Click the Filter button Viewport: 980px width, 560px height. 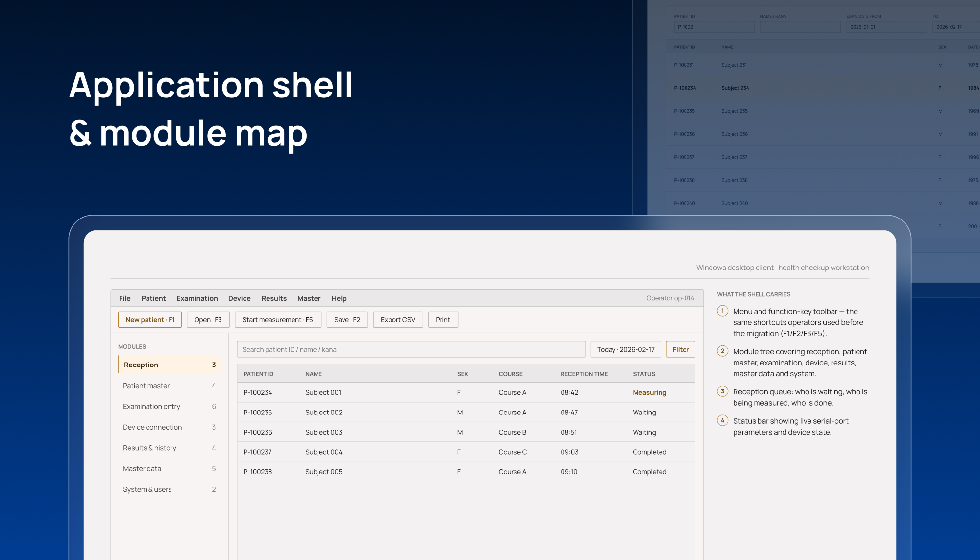[681, 349]
